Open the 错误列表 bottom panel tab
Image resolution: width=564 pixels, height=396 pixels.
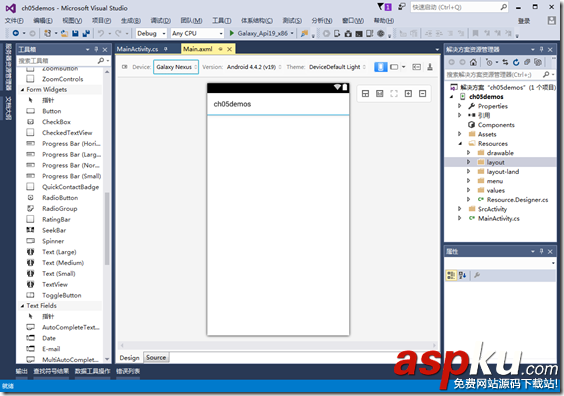128,371
